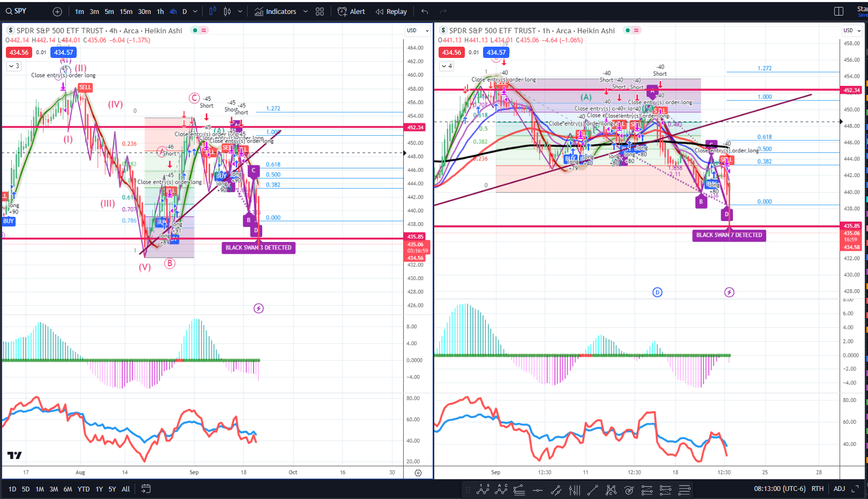Select the 4h timeframe
The height and width of the screenshot is (499, 868).
tap(173, 11)
